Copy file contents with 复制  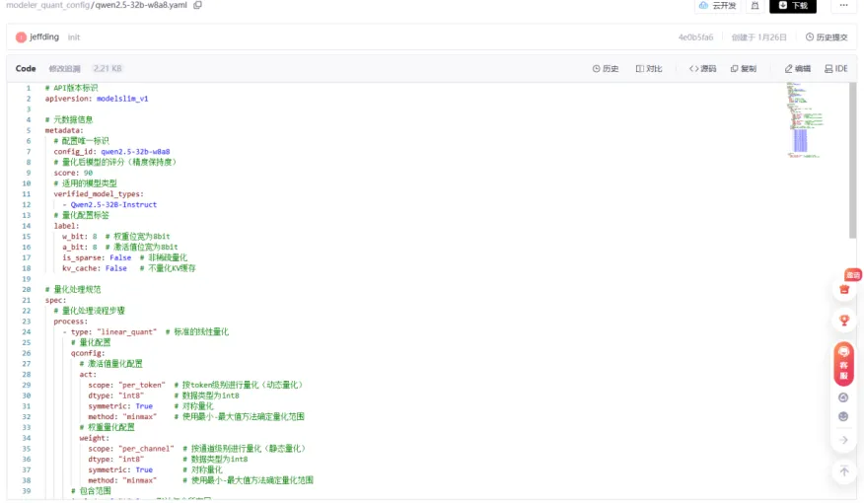[744, 69]
